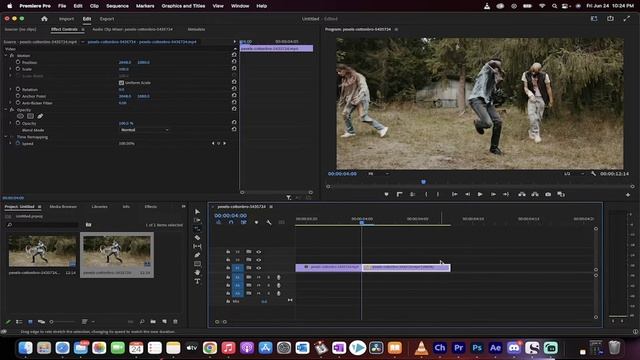
Task: Open program monitor wrench settings
Action: pos(593,174)
